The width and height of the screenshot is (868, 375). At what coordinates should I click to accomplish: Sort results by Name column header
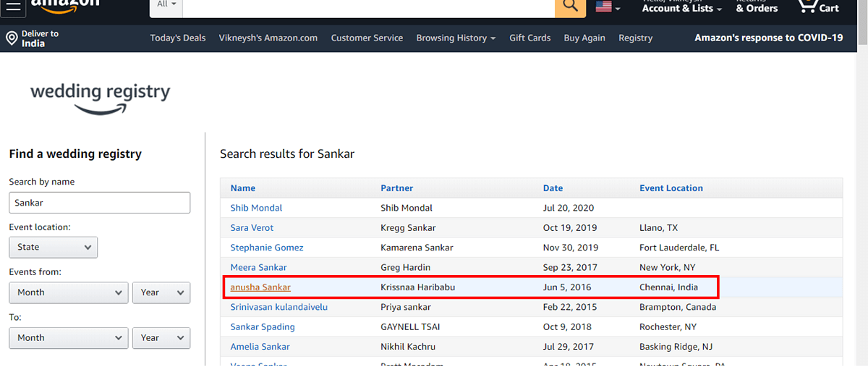243,188
